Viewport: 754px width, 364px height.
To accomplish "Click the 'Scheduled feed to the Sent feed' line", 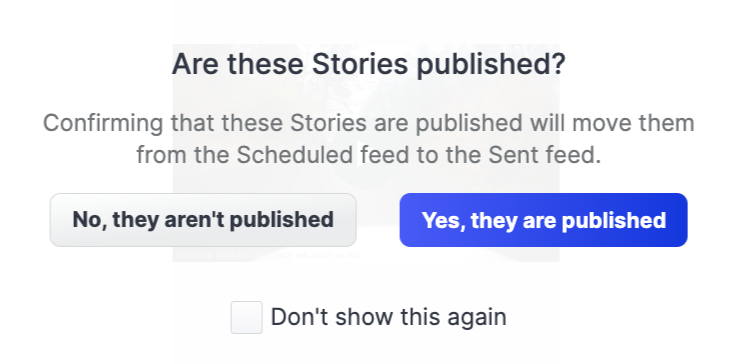I will coord(369,155).
